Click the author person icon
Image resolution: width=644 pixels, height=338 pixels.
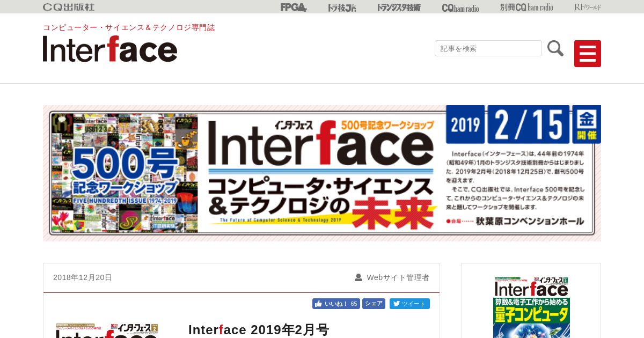tap(358, 277)
